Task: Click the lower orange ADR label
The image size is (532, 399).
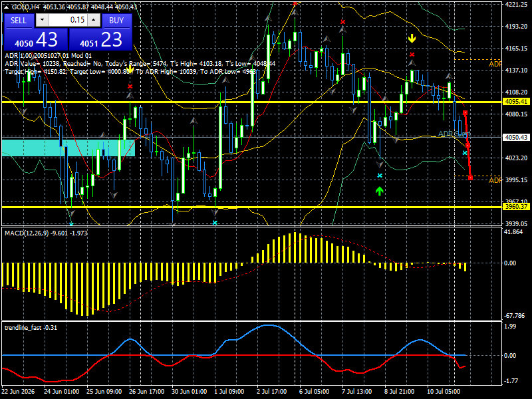Action: (495, 180)
